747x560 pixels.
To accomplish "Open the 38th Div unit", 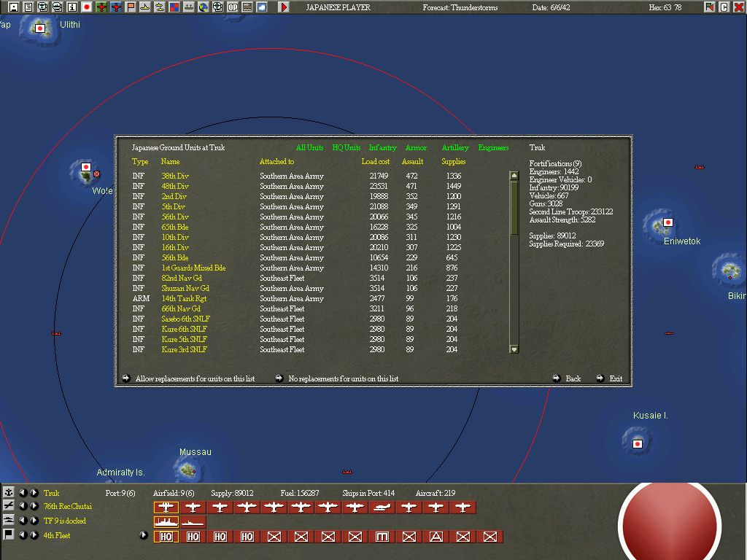I will click(x=175, y=176).
